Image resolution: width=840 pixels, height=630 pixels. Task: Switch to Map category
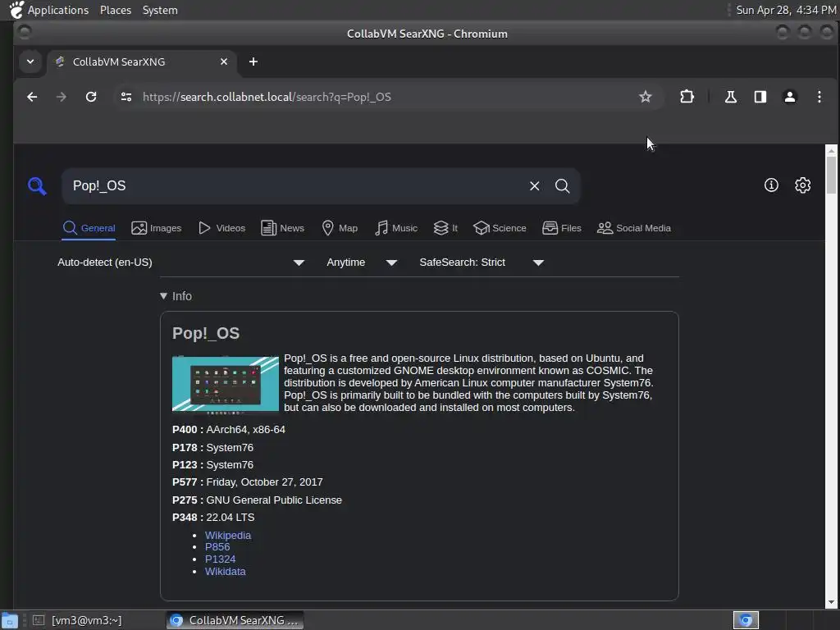coord(340,228)
